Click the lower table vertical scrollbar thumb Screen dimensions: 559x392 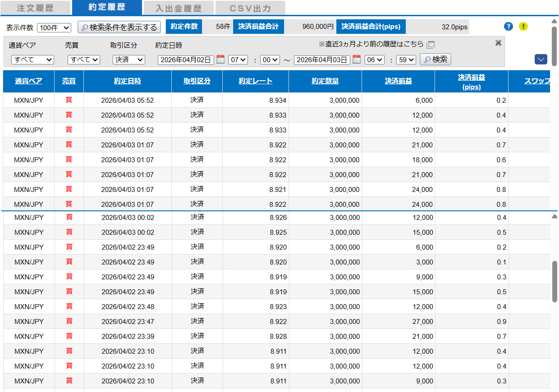(x=554, y=281)
